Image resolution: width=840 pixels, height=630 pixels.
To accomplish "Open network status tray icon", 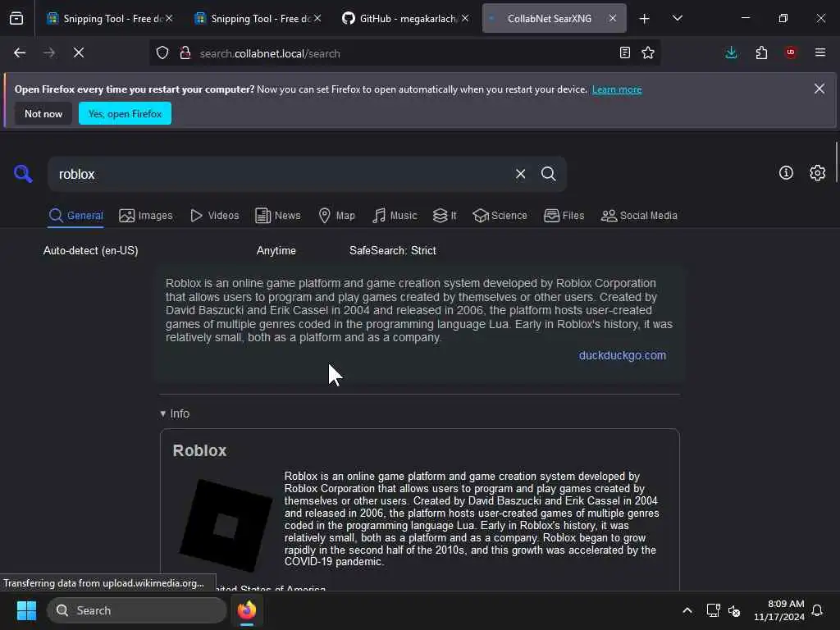I will pos(713,610).
